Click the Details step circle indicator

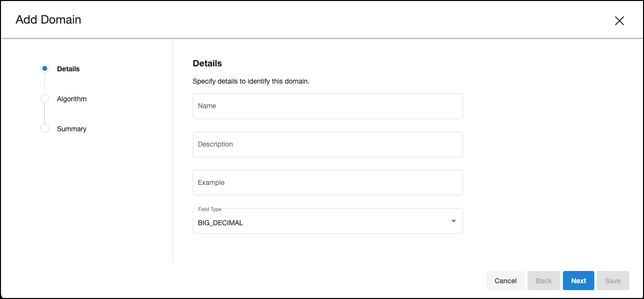coord(45,69)
